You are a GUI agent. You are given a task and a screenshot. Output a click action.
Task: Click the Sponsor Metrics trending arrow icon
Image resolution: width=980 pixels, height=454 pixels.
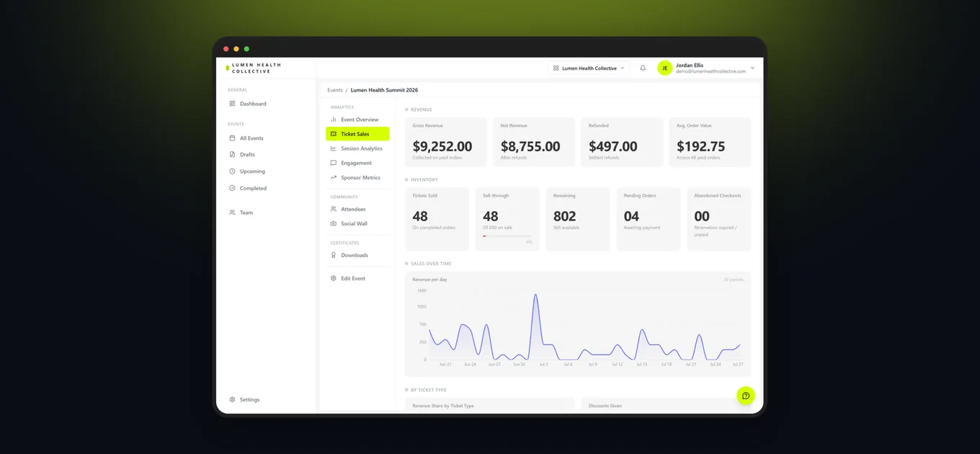[334, 177]
